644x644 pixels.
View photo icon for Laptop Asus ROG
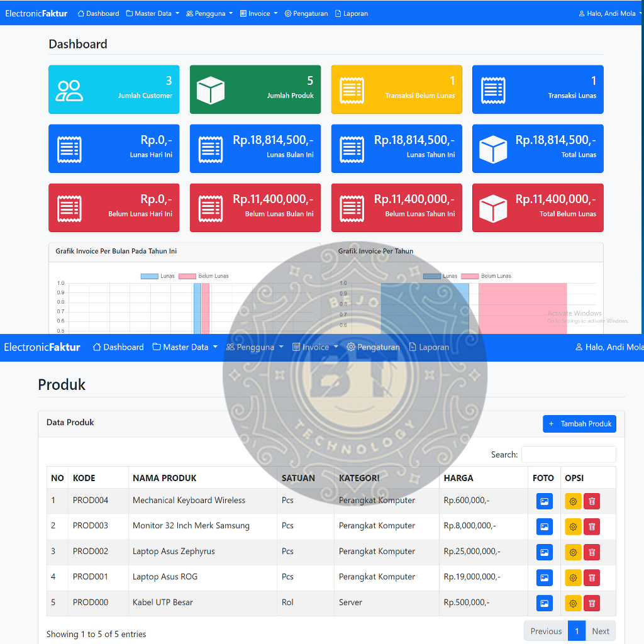[544, 577]
